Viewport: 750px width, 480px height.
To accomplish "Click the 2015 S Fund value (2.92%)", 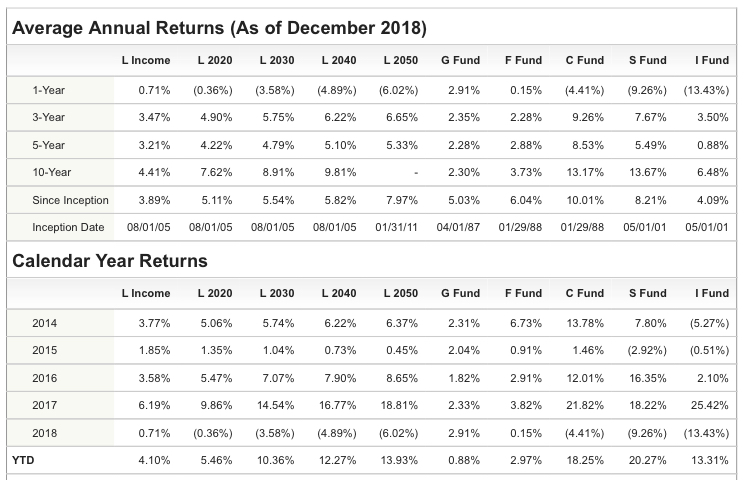I will click(645, 351).
